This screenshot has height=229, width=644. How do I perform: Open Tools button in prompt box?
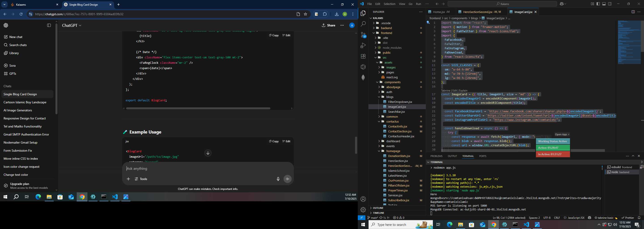(141, 179)
